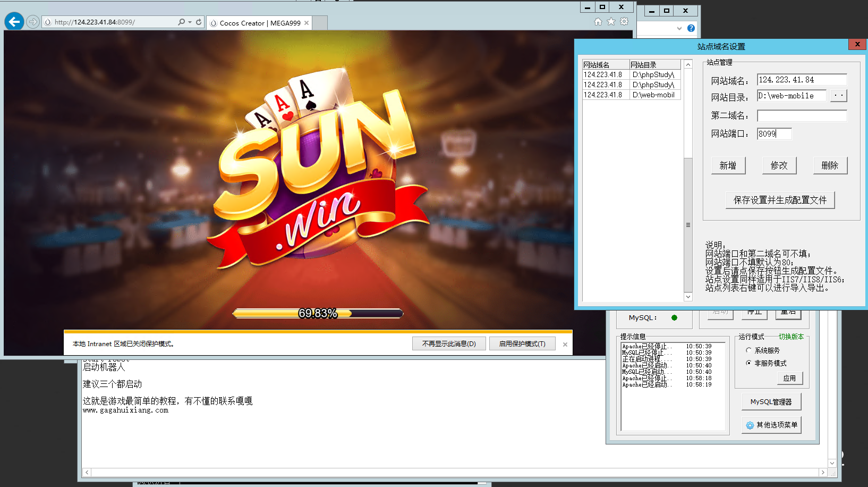Select first site row with D:\phpStudy\
This screenshot has height=487, width=868.
pos(632,74)
